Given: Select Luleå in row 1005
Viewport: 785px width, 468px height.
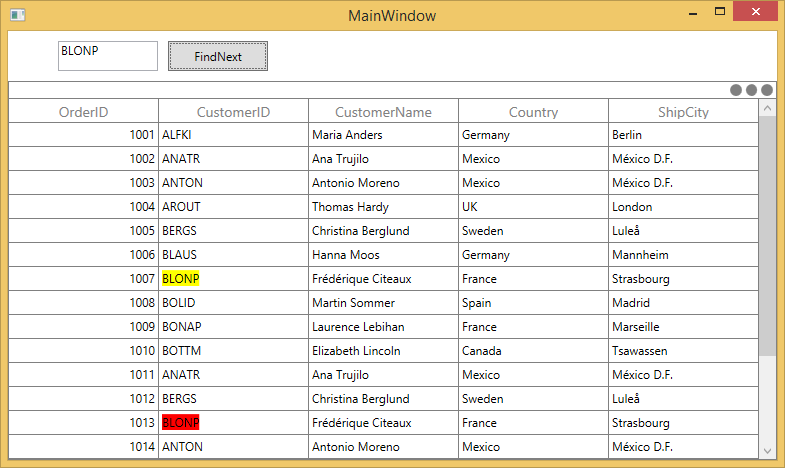Looking at the screenshot, I should point(683,231).
